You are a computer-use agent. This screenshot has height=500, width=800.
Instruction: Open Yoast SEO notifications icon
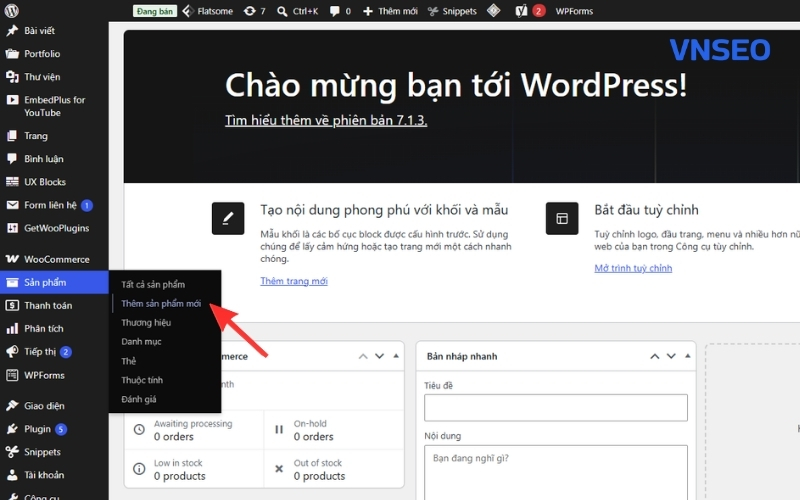tap(530, 11)
